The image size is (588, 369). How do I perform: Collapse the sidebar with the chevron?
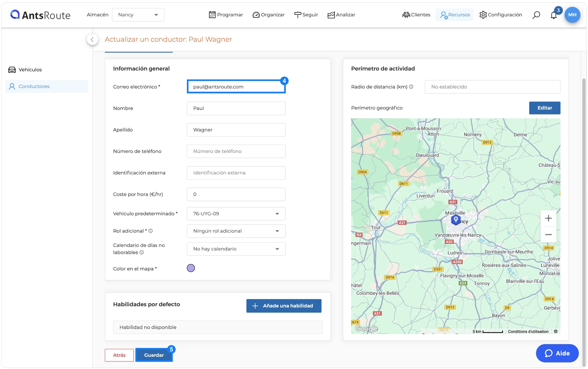[x=92, y=39]
